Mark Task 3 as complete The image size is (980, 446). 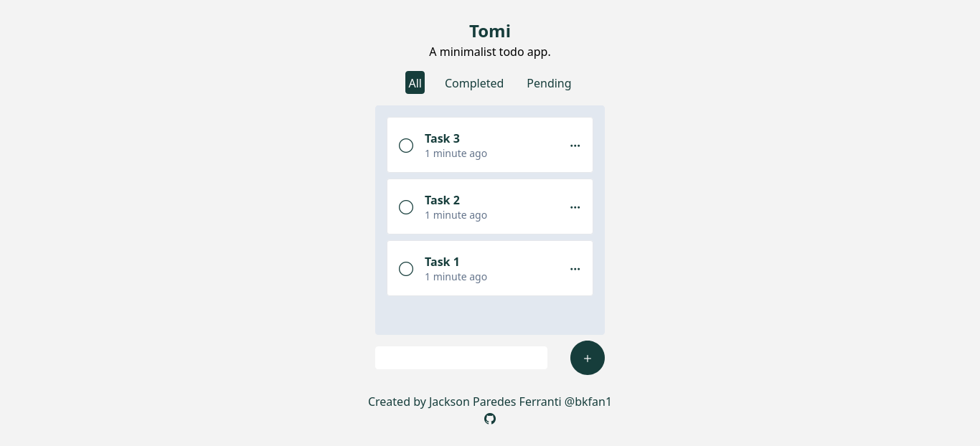[x=406, y=146]
